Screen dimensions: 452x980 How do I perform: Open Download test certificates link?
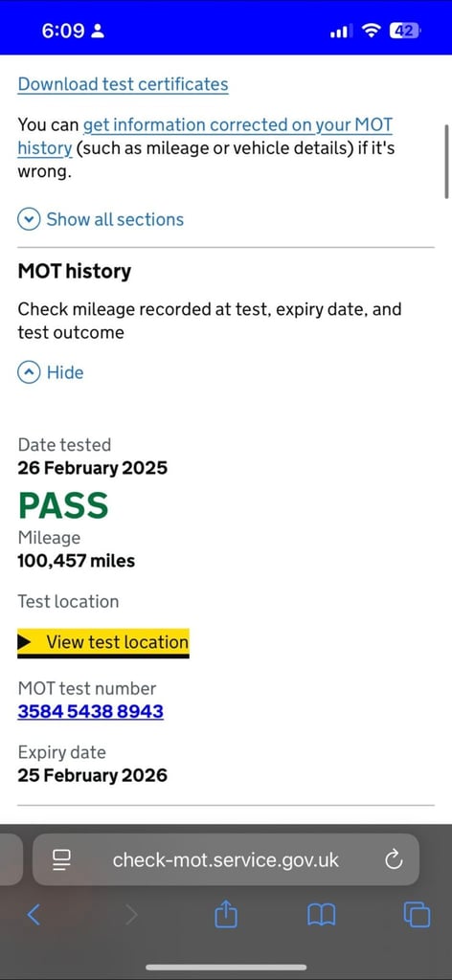(x=124, y=84)
